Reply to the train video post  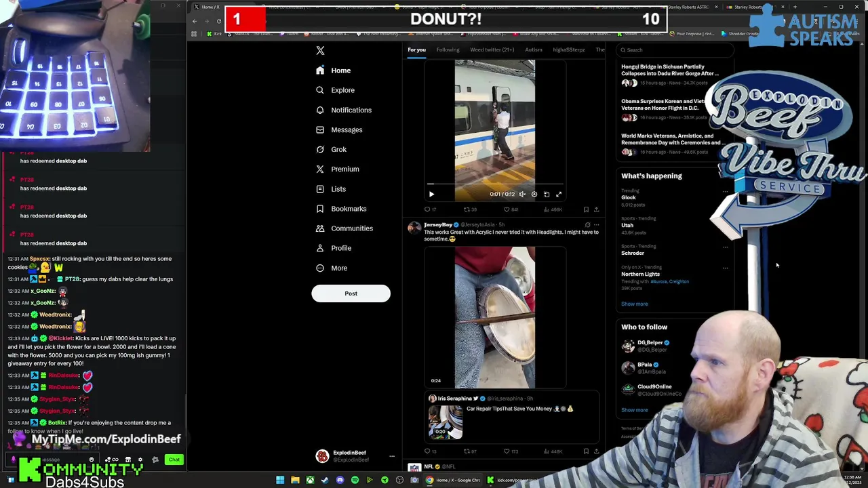click(x=430, y=209)
